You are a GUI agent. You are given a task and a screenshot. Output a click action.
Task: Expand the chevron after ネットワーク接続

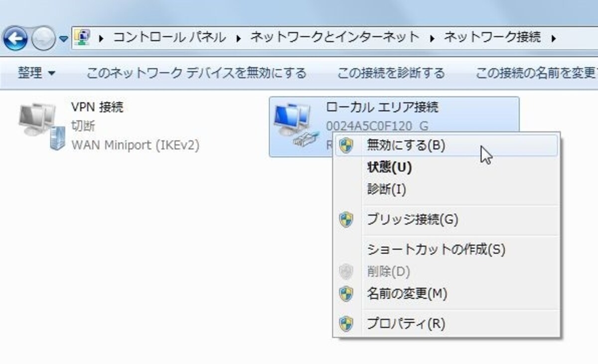coord(554,38)
